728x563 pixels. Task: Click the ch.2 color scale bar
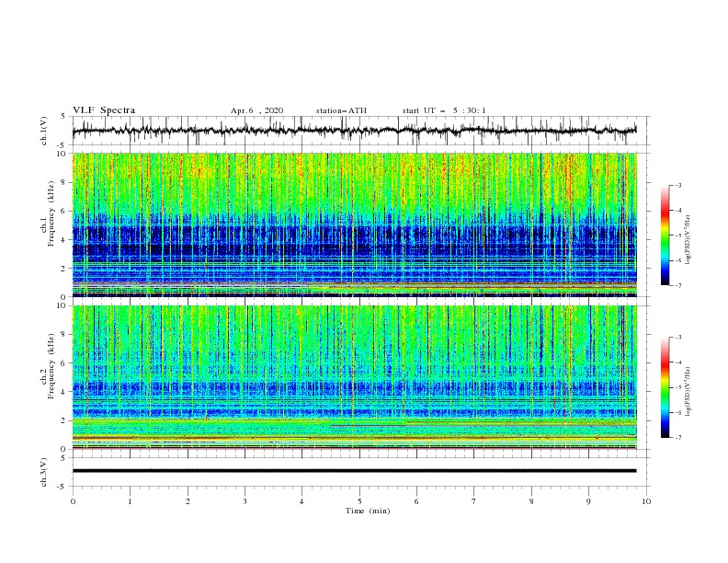pyautogui.click(x=665, y=387)
